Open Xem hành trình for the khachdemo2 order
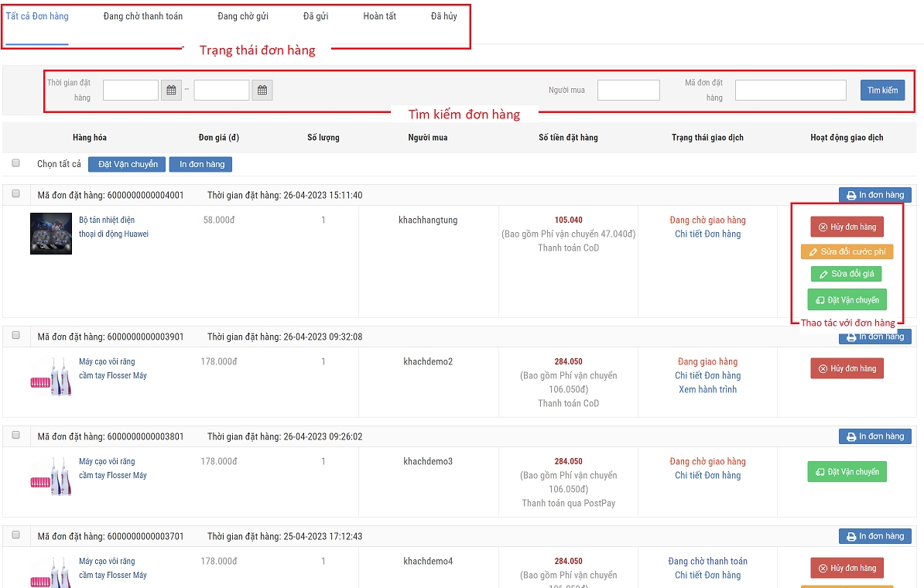 (707, 389)
